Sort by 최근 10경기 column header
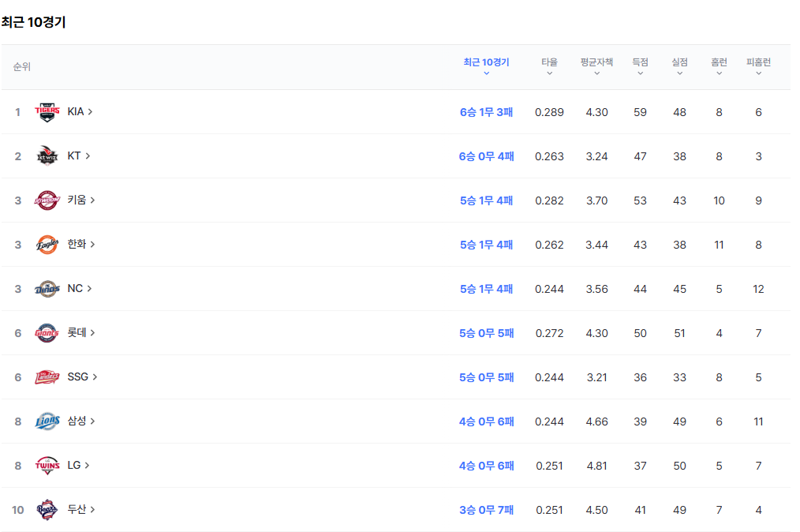Screen dimensions: 800x532 [x=486, y=66]
